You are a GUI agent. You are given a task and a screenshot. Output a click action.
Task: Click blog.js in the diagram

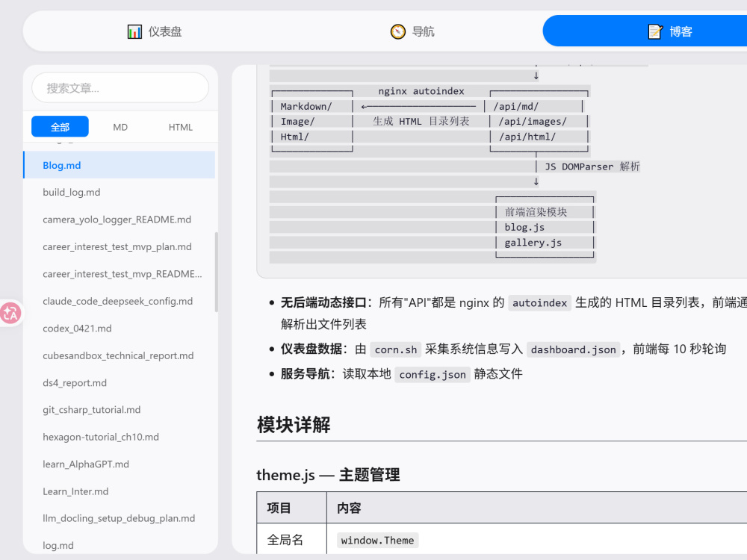point(524,227)
